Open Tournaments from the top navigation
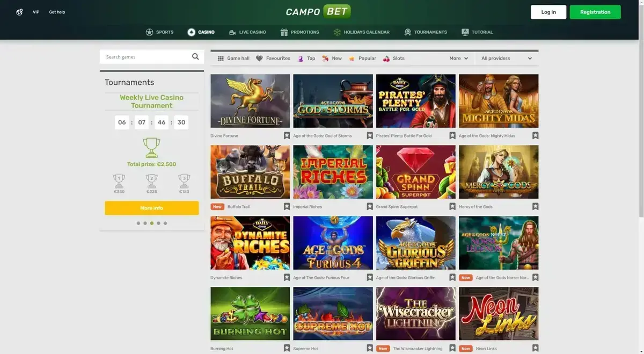644x354 pixels. (426, 32)
